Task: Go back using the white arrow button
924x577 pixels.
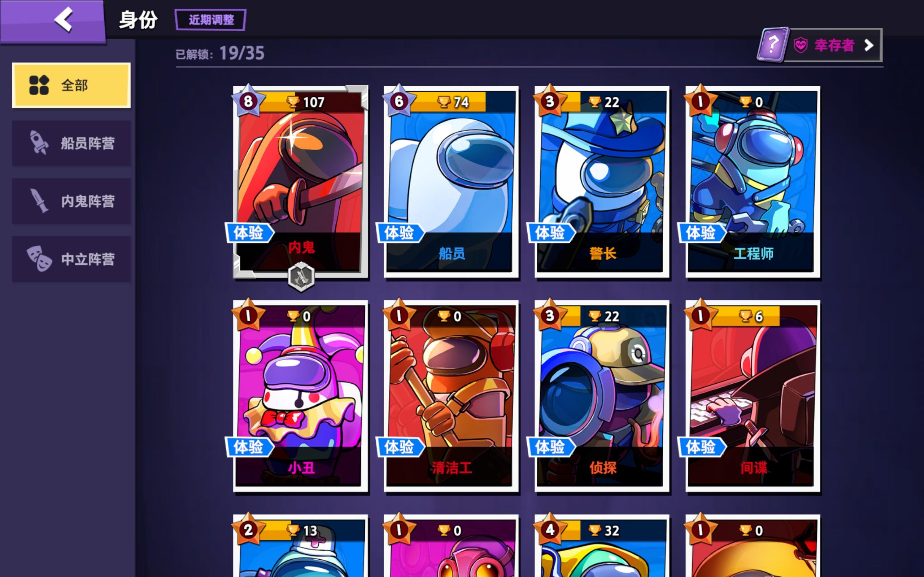Action: coord(64,19)
